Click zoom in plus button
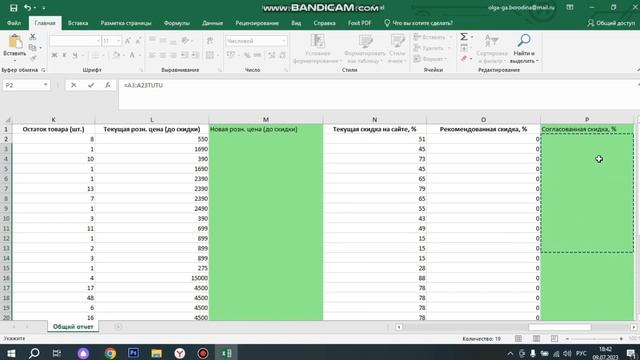Viewport: 640px width, 360px height. 621,339
